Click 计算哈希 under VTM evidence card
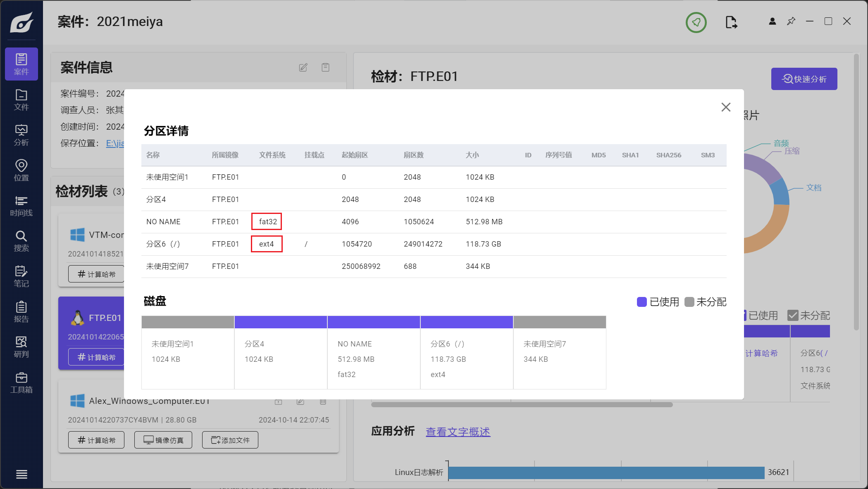 click(x=96, y=274)
